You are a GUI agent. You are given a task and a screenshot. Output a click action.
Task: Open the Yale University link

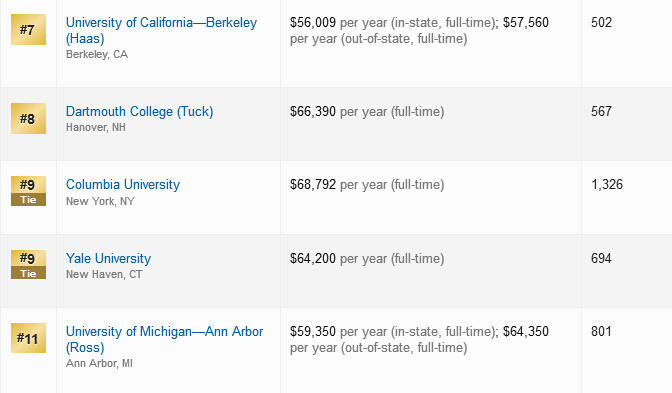tap(108, 258)
